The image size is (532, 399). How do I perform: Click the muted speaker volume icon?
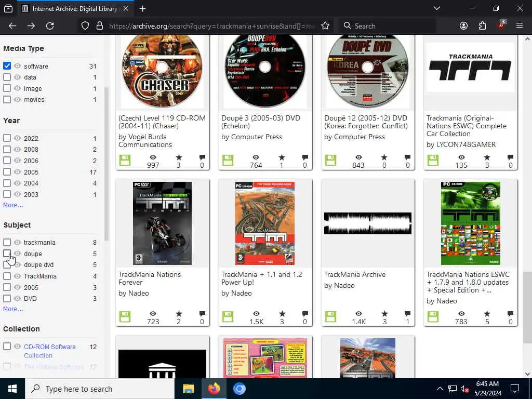(x=464, y=389)
